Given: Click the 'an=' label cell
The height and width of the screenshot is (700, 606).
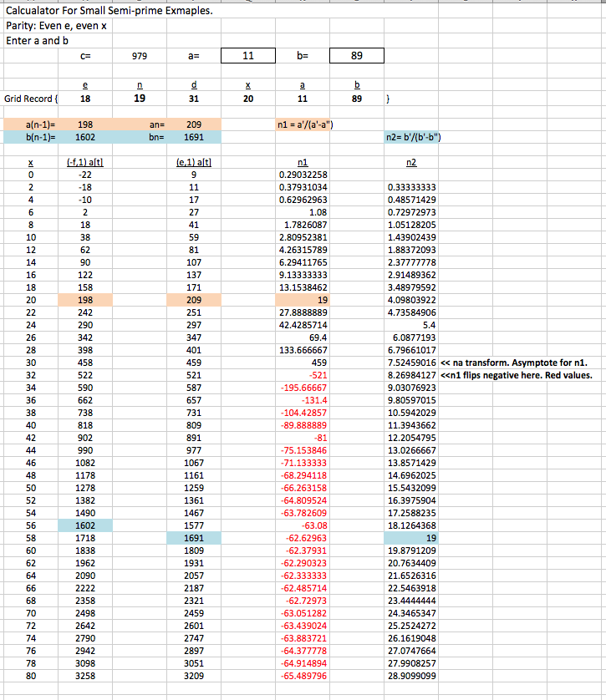Looking at the screenshot, I should 140,124.
